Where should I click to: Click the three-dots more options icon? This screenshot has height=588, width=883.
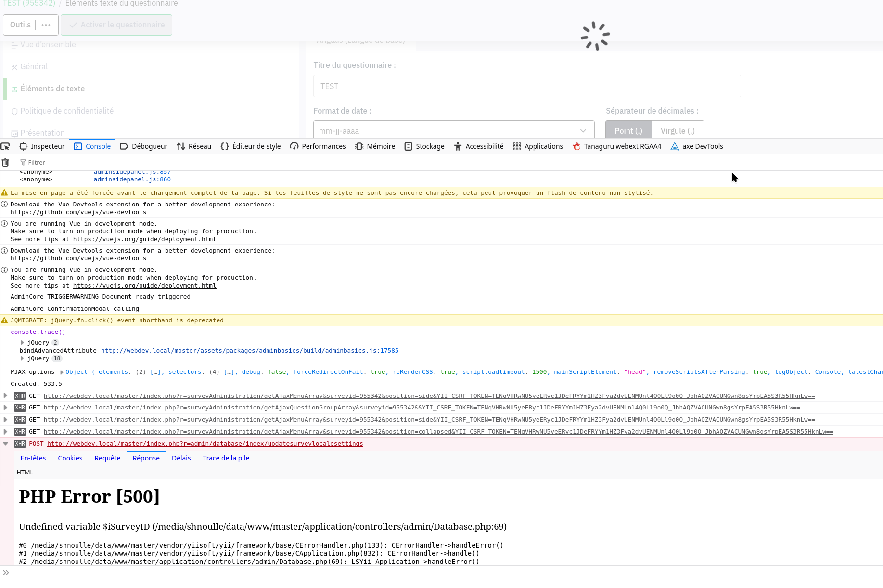[46, 25]
